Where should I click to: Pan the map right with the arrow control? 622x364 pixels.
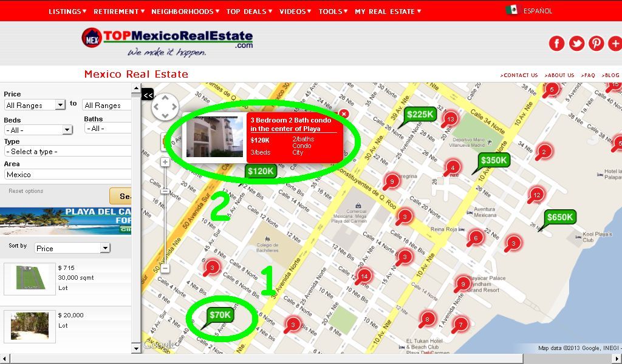coord(174,107)
